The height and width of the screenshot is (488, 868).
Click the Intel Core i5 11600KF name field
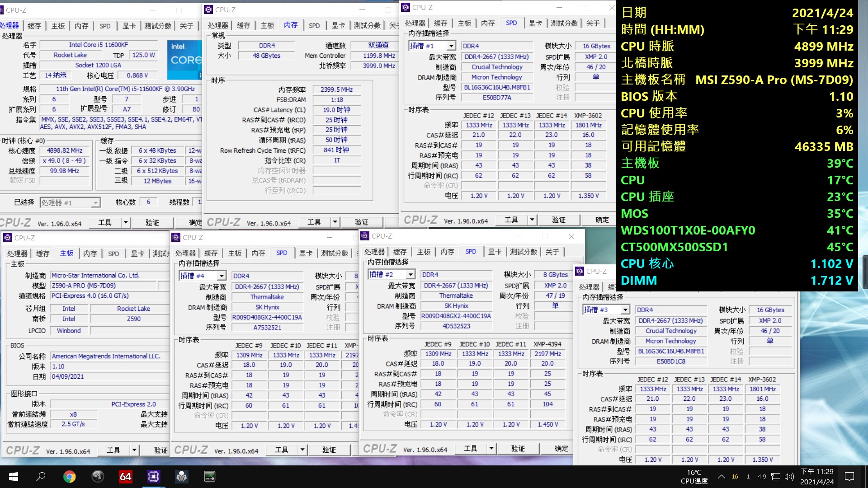tap(99, 45)
